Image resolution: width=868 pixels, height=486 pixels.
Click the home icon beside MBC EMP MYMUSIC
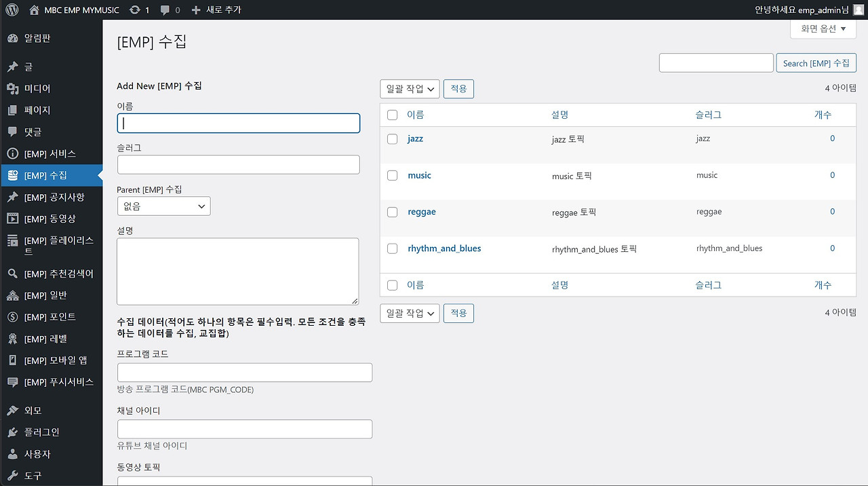pos(35,10)
